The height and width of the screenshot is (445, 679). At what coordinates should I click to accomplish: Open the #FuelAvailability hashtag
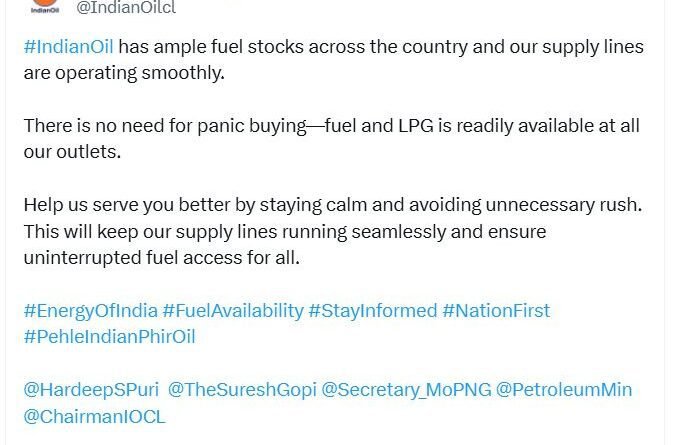[x=233, y=310]
